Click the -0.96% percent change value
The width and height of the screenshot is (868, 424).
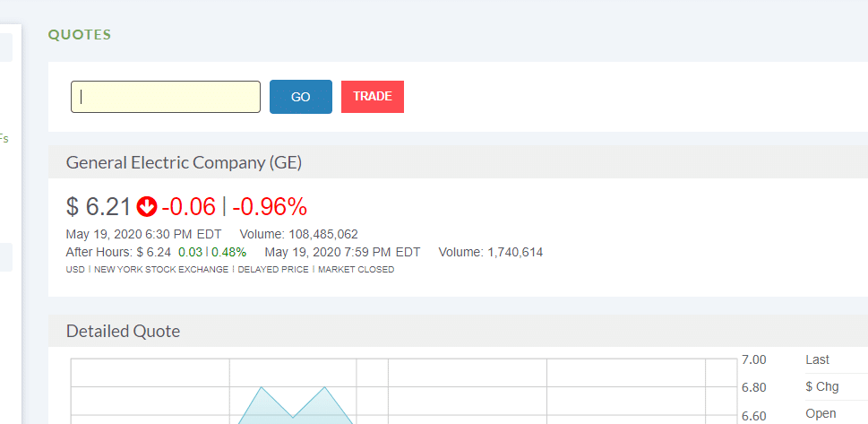tap(270, 207)
